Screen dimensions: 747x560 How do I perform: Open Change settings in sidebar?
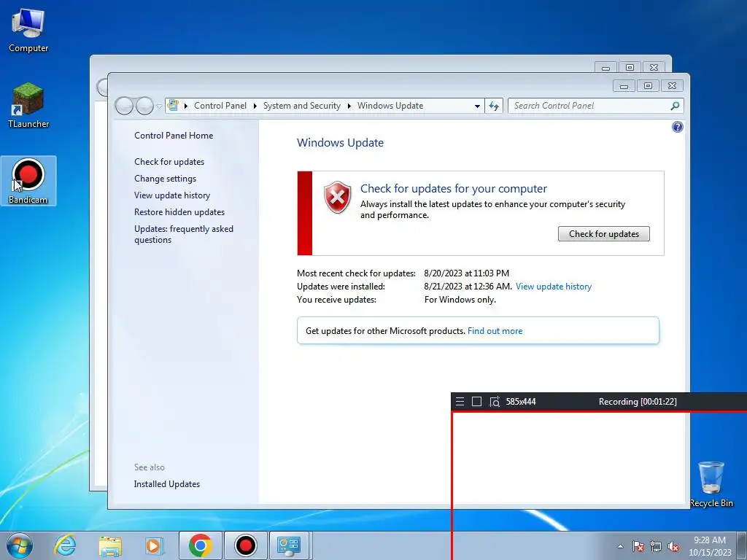tap(165, 179)
